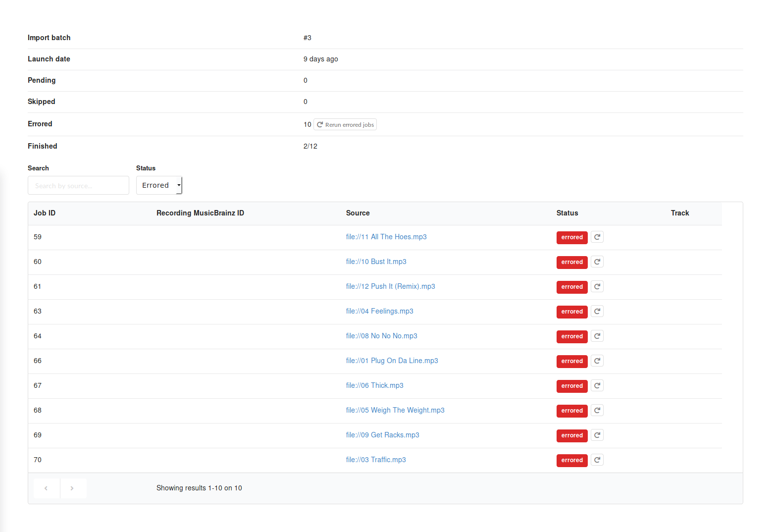
Task: Click the Finished value 2/12
Action: 310,146
